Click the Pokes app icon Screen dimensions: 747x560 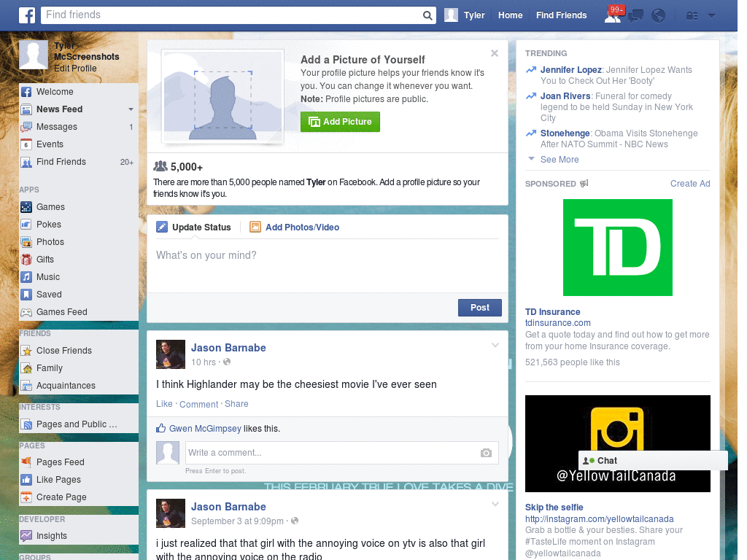click(27, 225)
